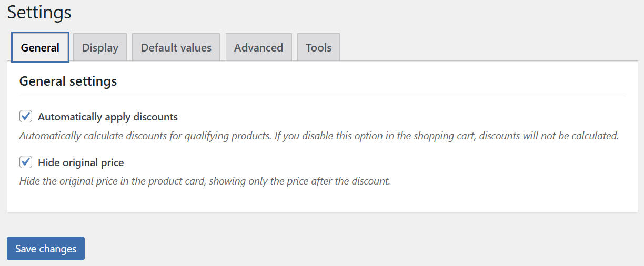644x266 pixels.
Task: Click blank panel area below the price description
Action: point(322,201)
